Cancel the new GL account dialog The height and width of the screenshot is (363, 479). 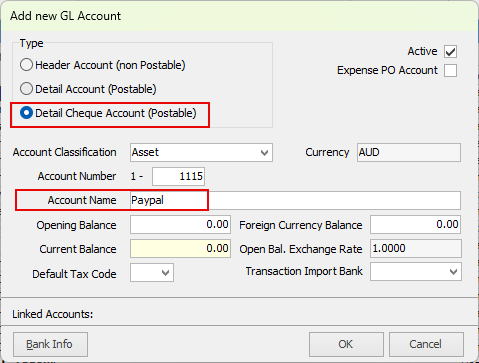coord(426,344)
